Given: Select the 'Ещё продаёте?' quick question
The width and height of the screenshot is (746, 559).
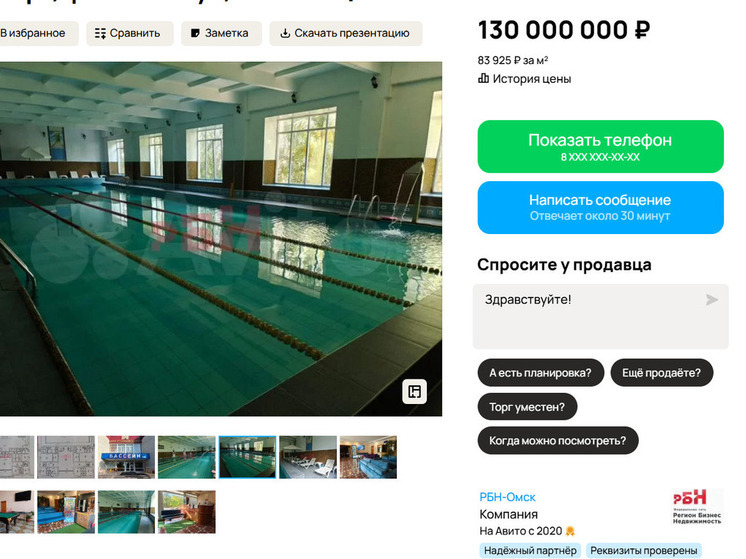Looking at the screenshot, I should coord(662,373).
